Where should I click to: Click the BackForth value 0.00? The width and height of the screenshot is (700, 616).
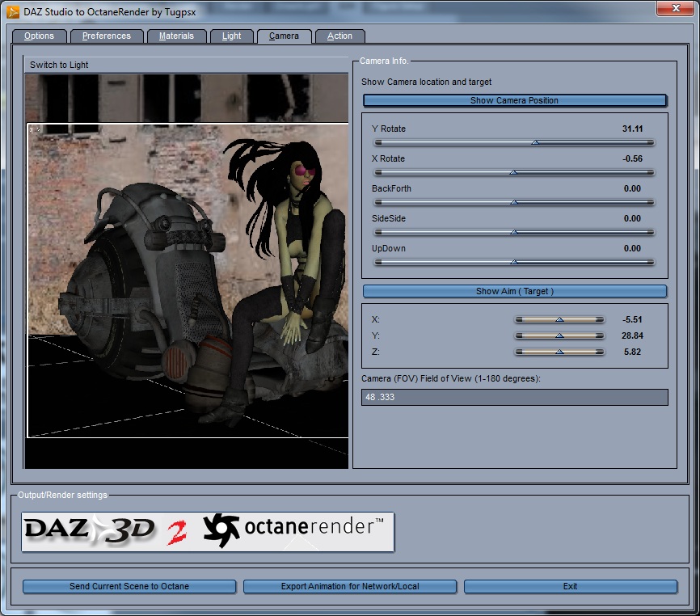click(x=633, y=189)
